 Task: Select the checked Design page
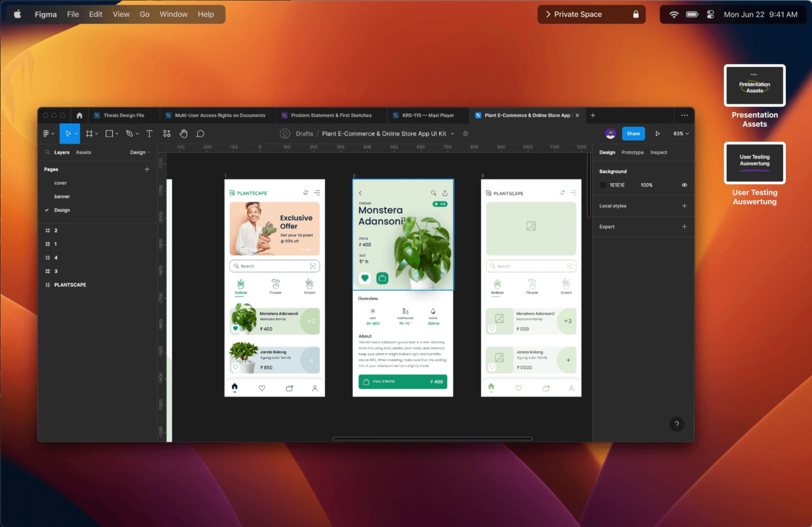(62, 210)
